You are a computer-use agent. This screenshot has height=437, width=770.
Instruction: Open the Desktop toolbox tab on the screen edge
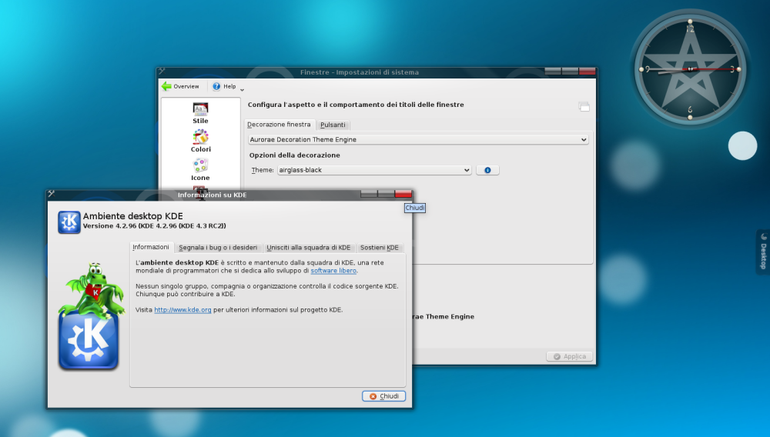click(x=763, y=251)
